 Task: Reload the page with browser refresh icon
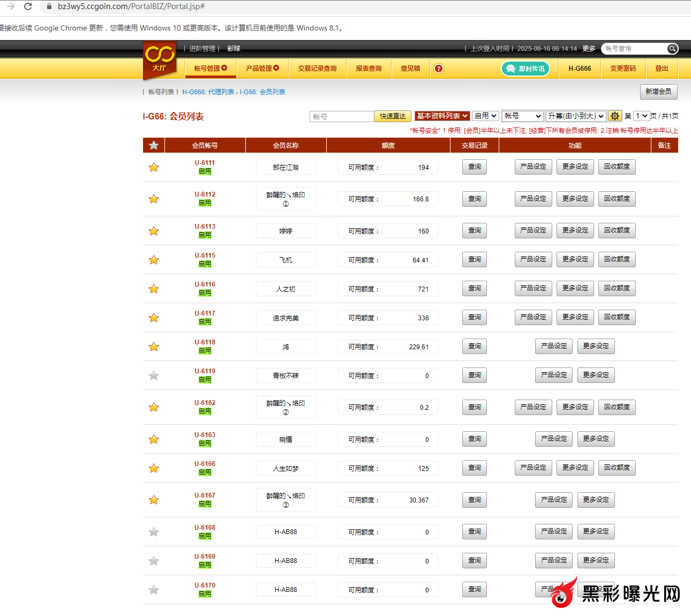coord(28,6)
